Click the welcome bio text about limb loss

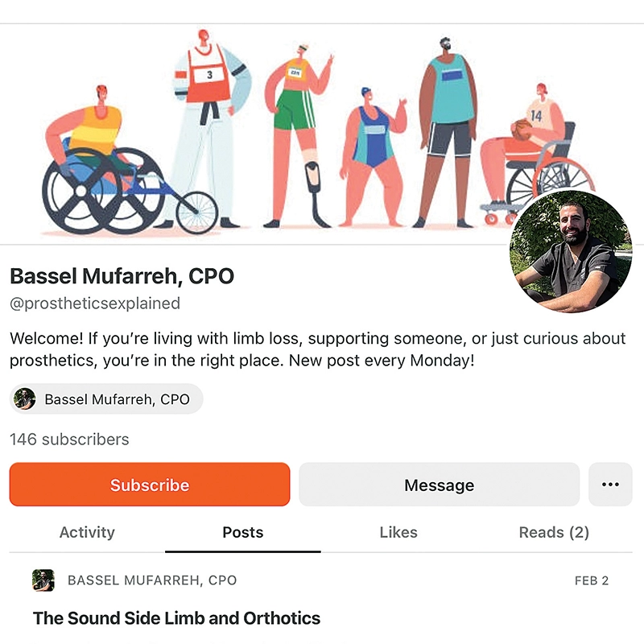click(x=317, y=349)
